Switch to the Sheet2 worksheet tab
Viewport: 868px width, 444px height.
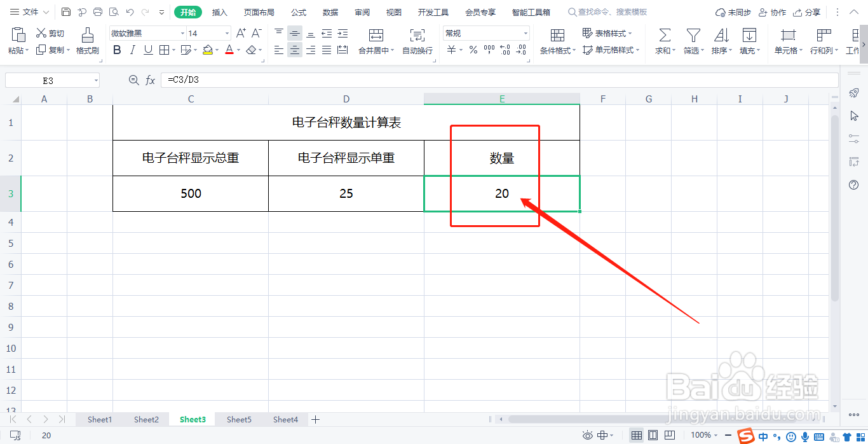[146, 419]
